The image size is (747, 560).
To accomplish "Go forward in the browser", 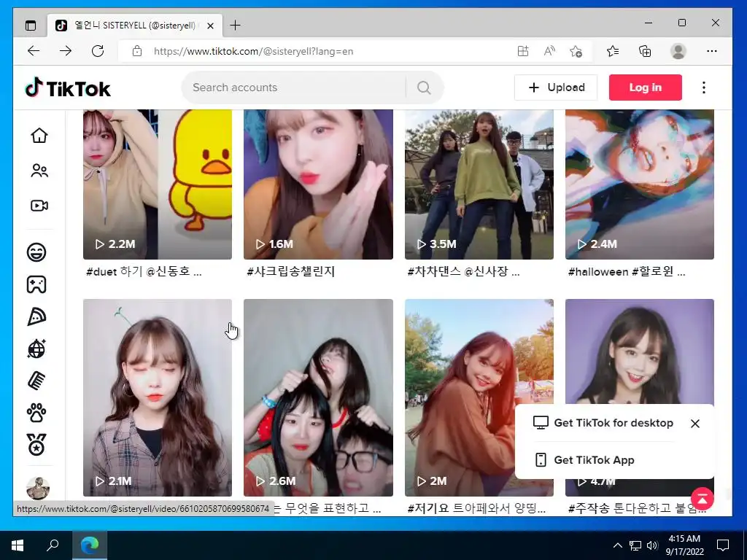I will click(x=66, y=51).
